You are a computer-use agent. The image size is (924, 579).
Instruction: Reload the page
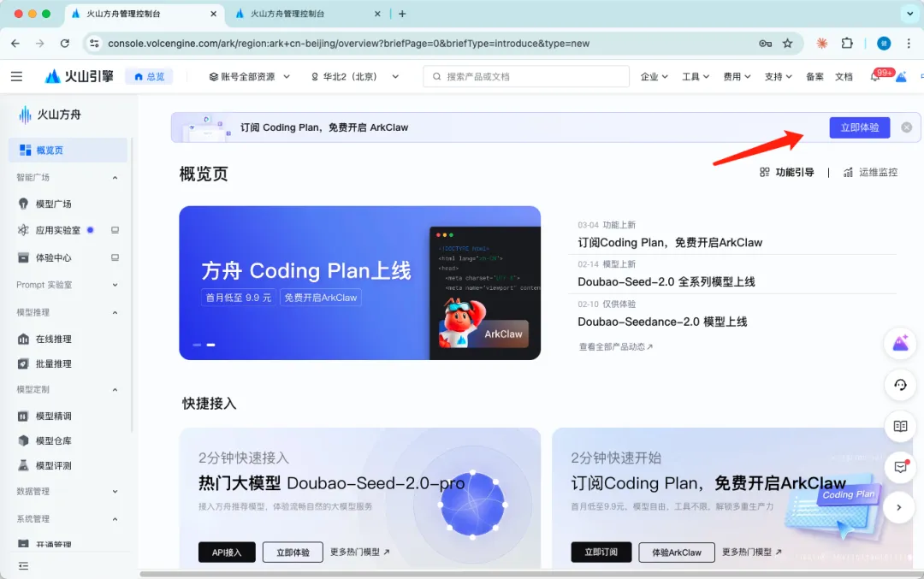coord(65,43)
